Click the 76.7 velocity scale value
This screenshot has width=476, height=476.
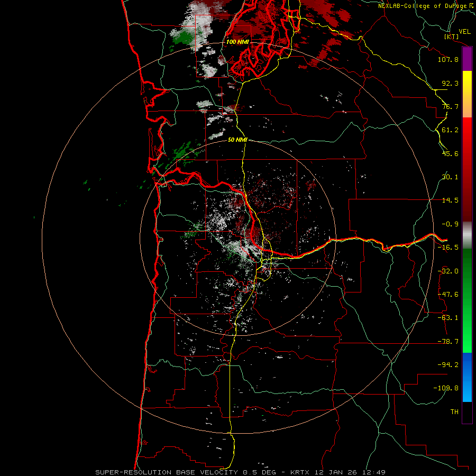tap(450, 106)
